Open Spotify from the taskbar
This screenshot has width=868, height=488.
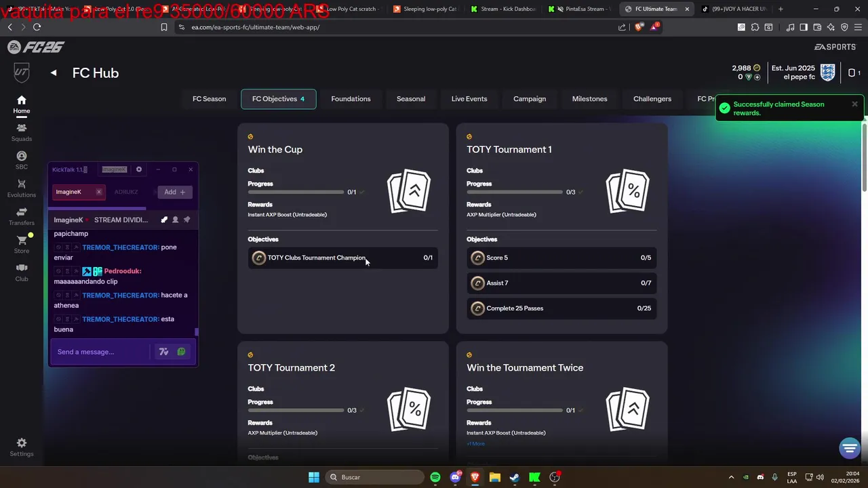coord(435,477)
